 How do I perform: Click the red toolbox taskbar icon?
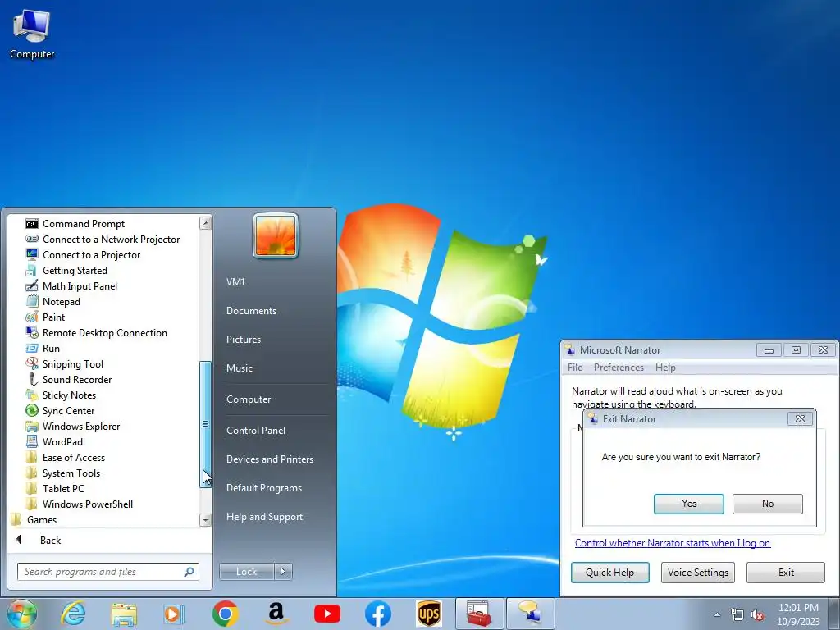[x=479, y=614]
